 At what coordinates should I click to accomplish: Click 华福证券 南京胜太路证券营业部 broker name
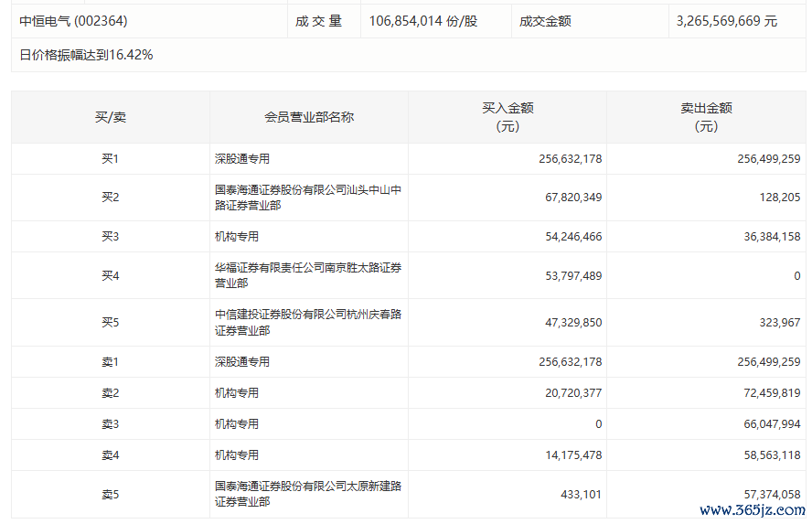click(308, 275)
